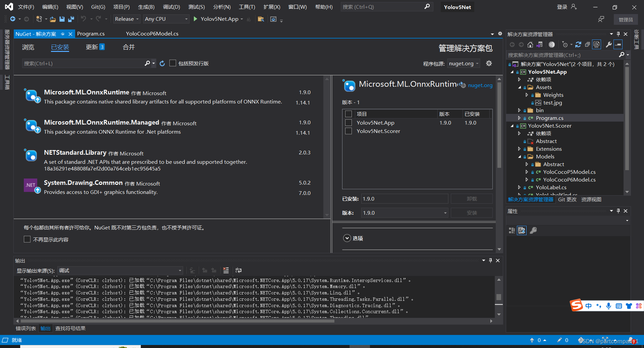Open the nuget.org package link
Screen dimensions: 644x348
pyautogui.click(x=480, y=85)
